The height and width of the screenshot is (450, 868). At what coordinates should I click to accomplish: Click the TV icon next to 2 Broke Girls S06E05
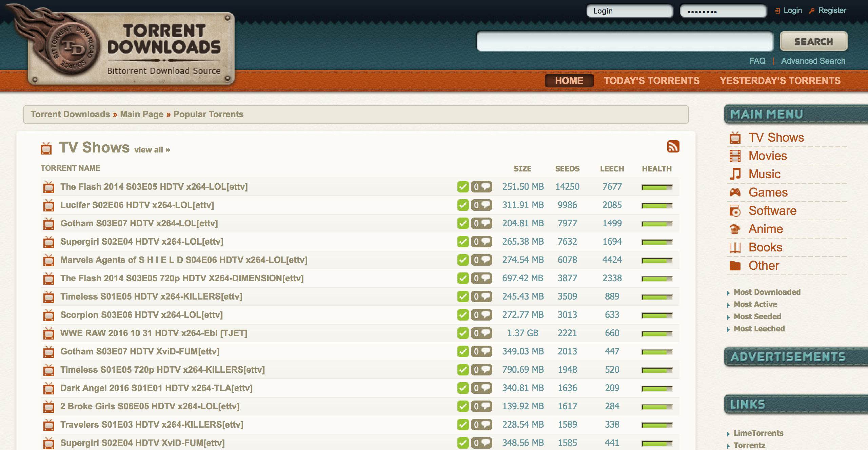coord(49,407)
